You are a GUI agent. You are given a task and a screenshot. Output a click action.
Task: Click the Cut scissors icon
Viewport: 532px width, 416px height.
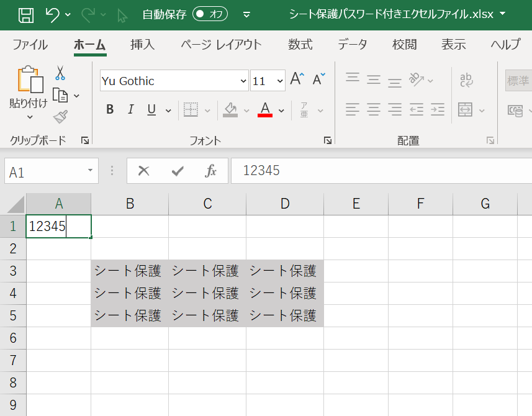click(x=60, y=73)
